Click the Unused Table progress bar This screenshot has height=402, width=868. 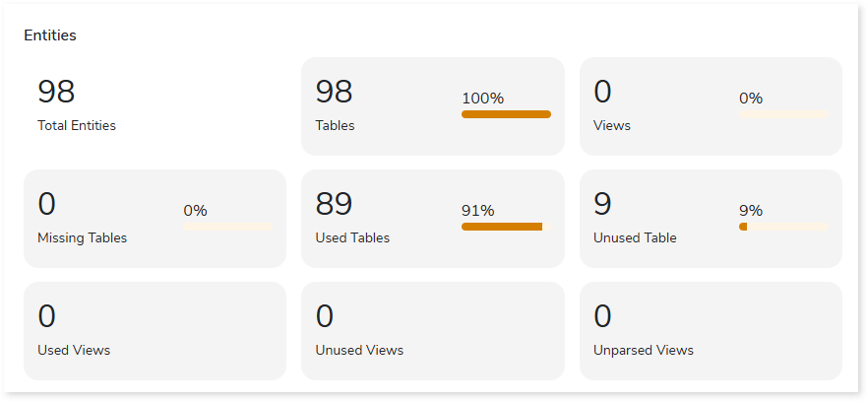click(783, 227)
